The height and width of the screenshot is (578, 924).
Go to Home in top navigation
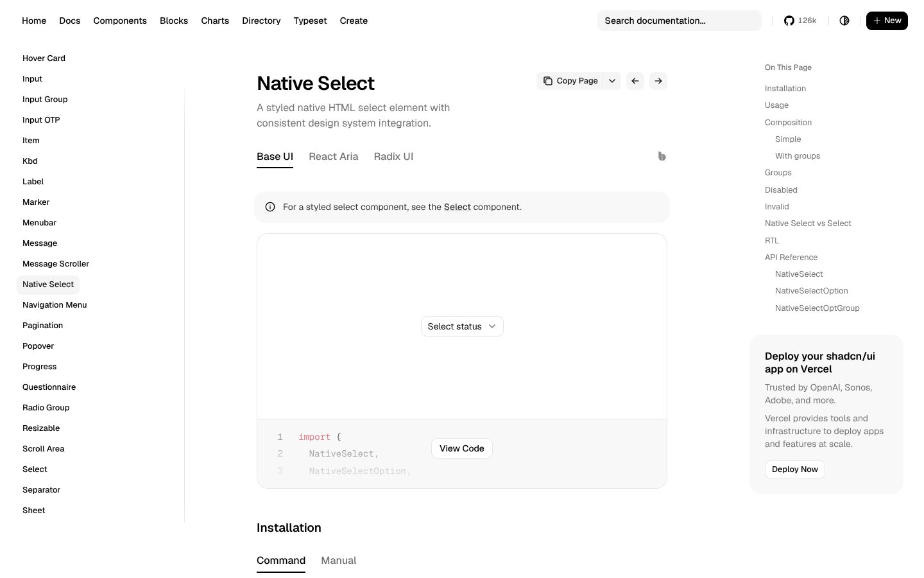point(34,21)
